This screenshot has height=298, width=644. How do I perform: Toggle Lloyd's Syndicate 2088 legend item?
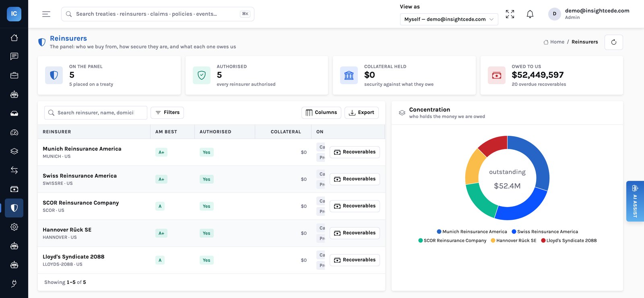(x=569, y=240)
